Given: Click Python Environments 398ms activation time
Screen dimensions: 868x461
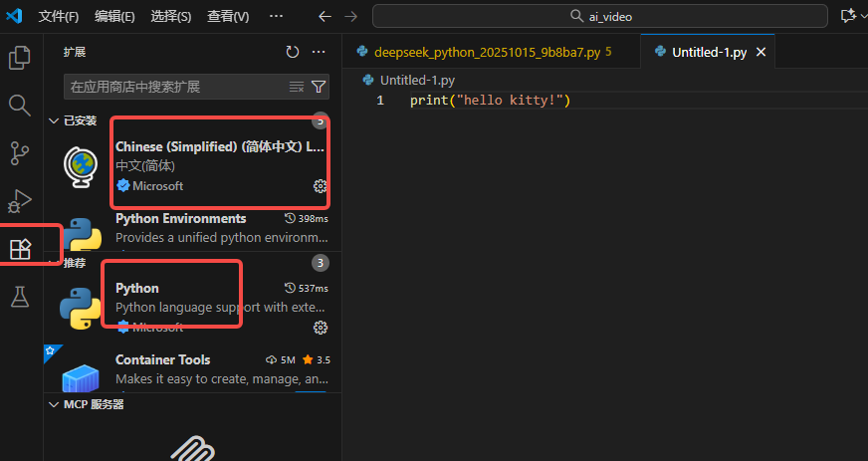Looking at the screenshot, I should click(307, 219).
